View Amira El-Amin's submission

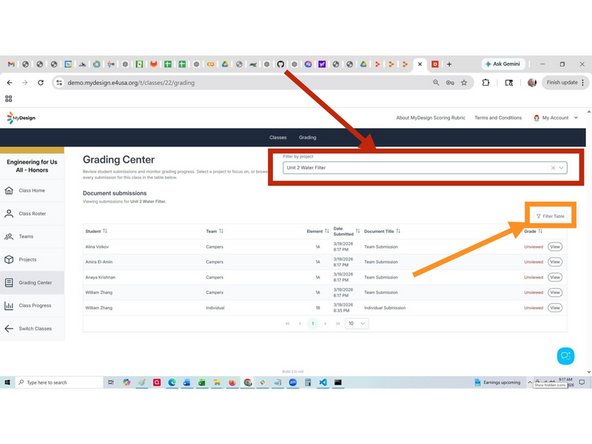pyautogui.click(x=555, y=262)
